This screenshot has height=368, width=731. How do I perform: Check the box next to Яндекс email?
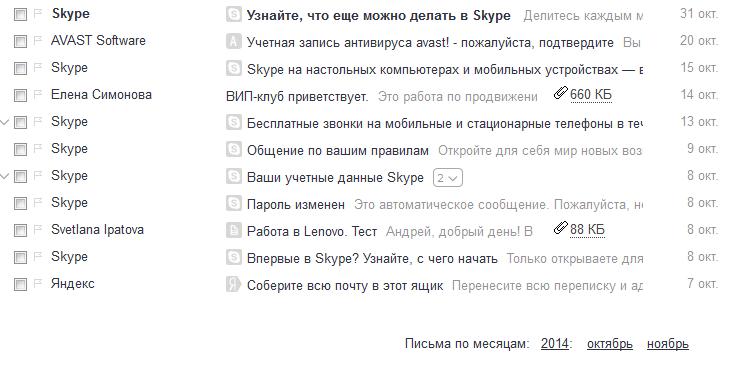[20, 284]
